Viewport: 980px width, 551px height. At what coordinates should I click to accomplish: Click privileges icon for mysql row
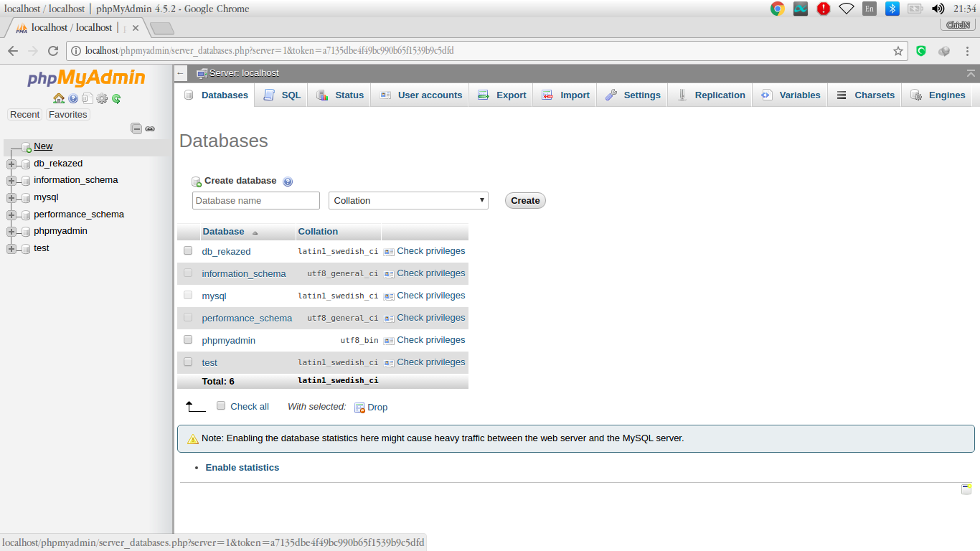click(389, 296)
